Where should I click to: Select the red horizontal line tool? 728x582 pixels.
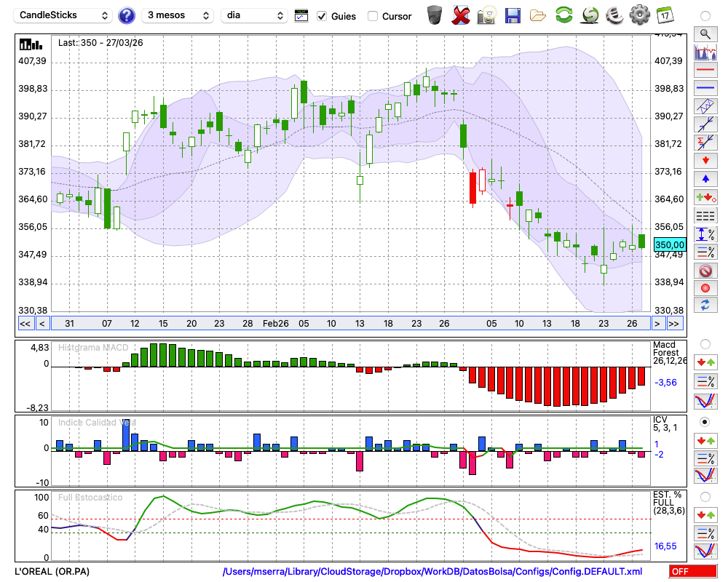(x=705, y=71)
